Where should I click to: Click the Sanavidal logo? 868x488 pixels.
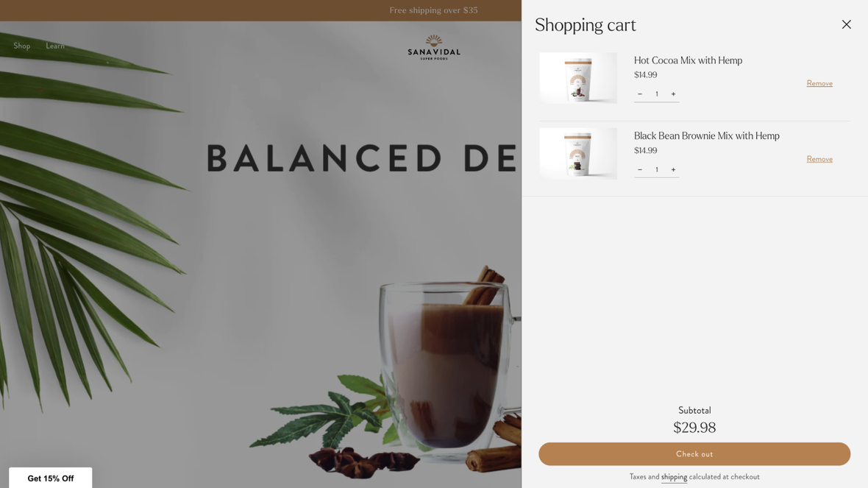pyautogui.click(x=433, y=48)
